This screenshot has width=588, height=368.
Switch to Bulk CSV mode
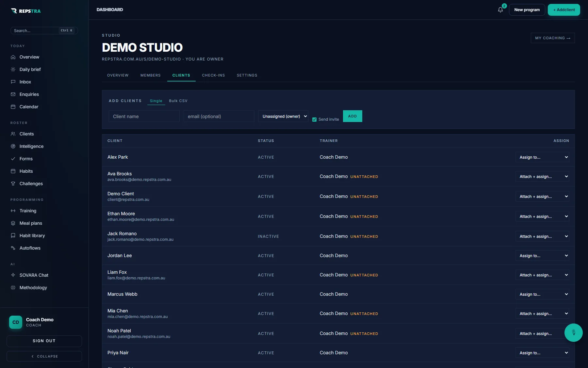click(178, 101)
